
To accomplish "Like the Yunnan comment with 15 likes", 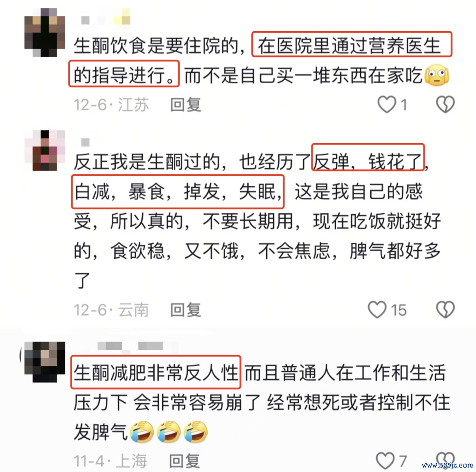I will pos(377,310).
